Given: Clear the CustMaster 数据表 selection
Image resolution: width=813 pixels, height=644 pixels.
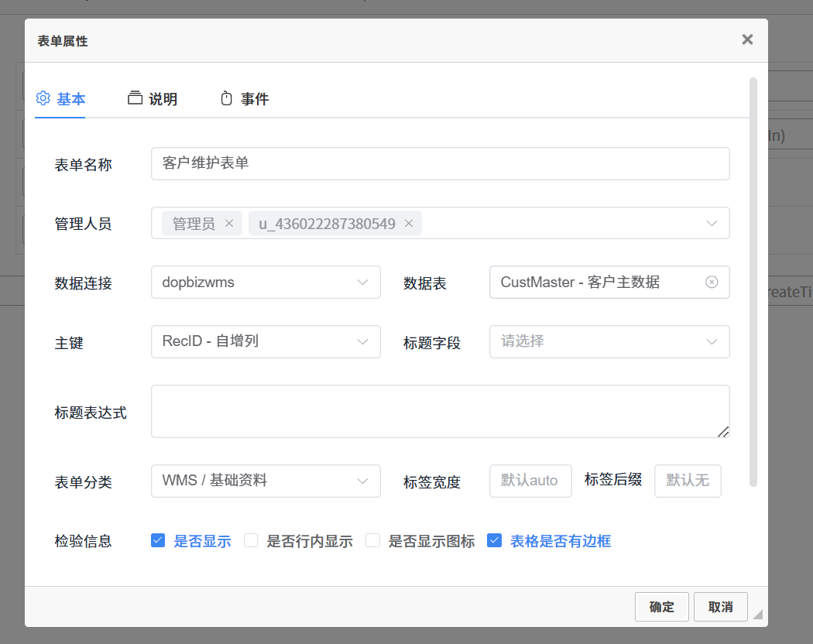Looking at the screenshot, I should [x=712, y=283].
